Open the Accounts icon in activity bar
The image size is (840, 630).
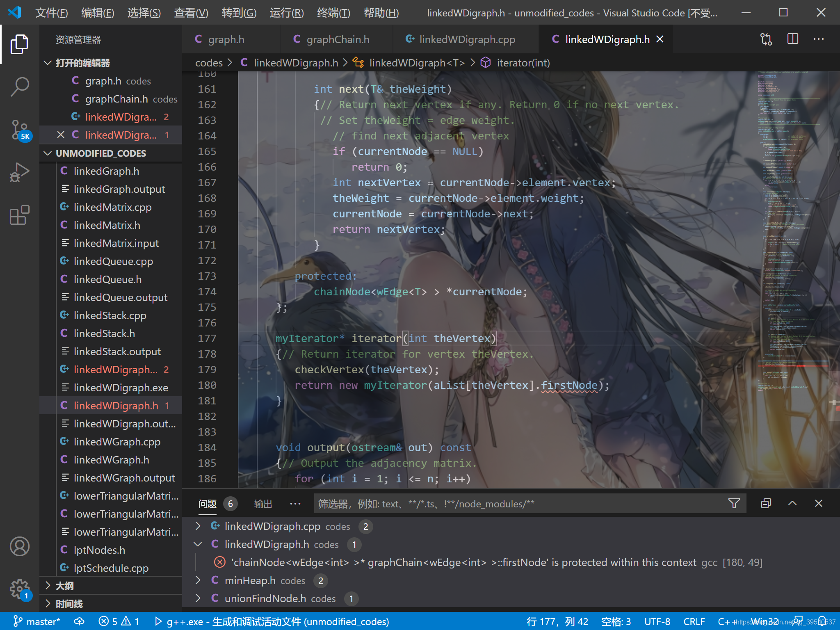point(19,546)
